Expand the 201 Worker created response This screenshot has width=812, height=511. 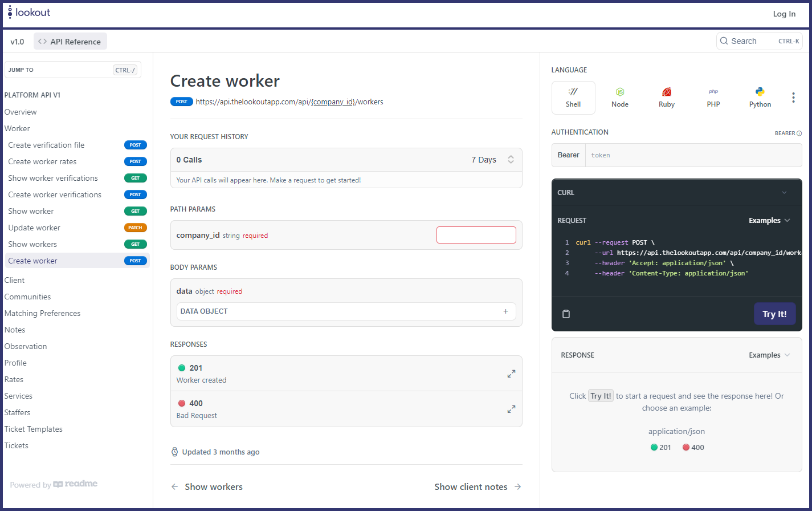click(x=511, y=374)
